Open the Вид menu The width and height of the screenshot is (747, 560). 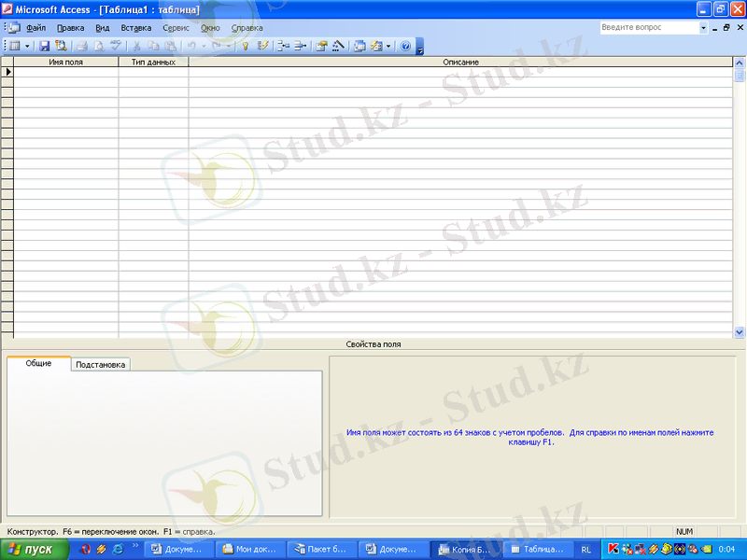103,28
